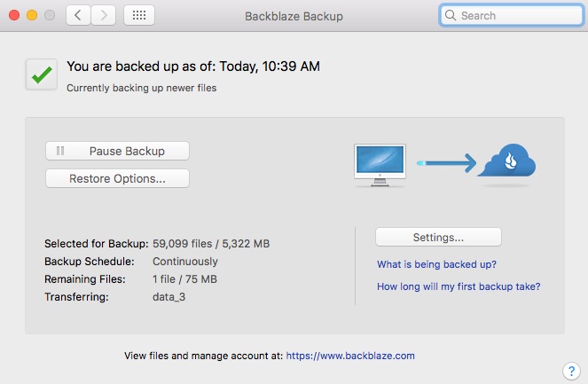Click the '1 file / 75 MB' value
Screen dimensions: 588x384
184,279
